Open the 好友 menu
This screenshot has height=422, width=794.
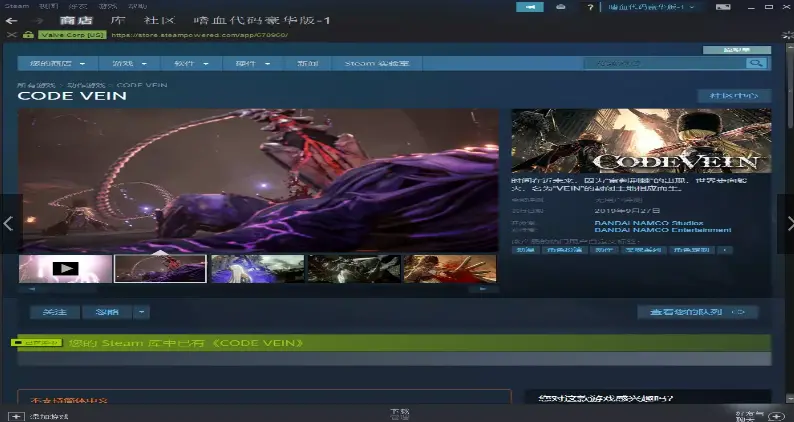pos(78,6)
